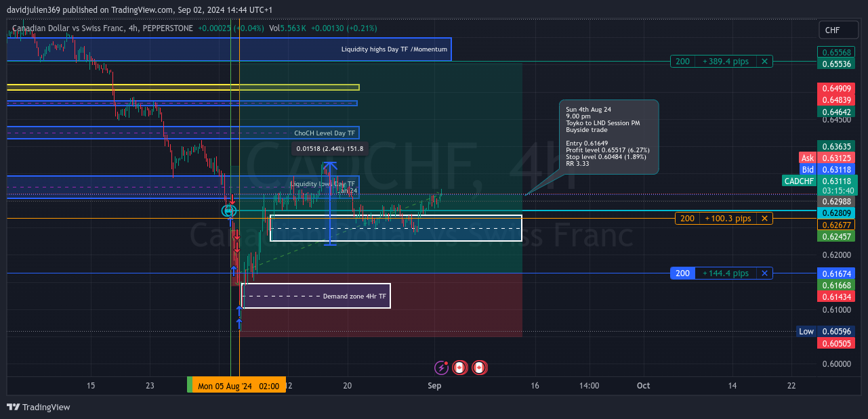Click the 0.61434 red price label
Viewport: 868px width, 419px height.
click(x=836, y=297)
